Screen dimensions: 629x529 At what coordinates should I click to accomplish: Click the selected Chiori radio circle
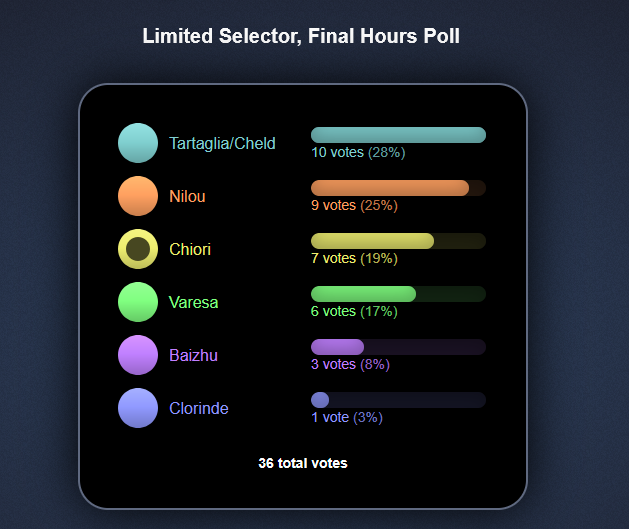[x=138, y=249]
